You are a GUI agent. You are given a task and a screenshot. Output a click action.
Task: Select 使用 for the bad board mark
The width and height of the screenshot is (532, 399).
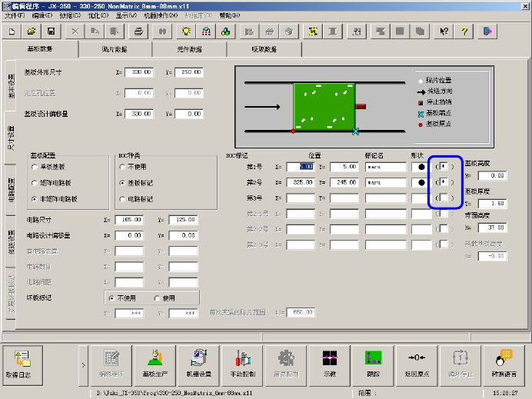pyautogui.click(x=158, y=298)
